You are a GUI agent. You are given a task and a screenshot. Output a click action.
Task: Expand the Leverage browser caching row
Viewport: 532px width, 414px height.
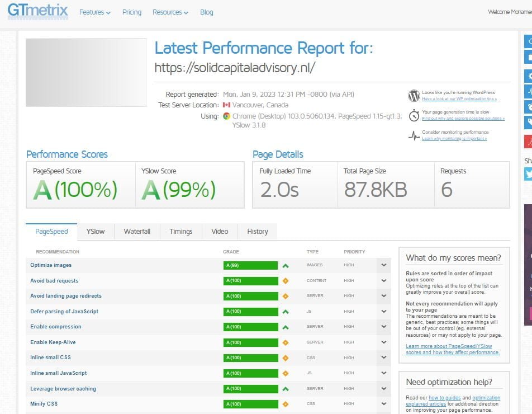pos(384,388)
